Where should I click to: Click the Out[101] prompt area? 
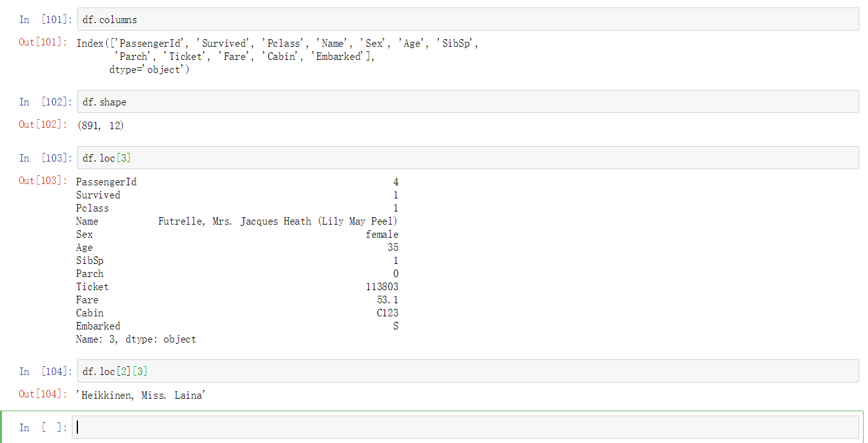[x=43, y=42]
